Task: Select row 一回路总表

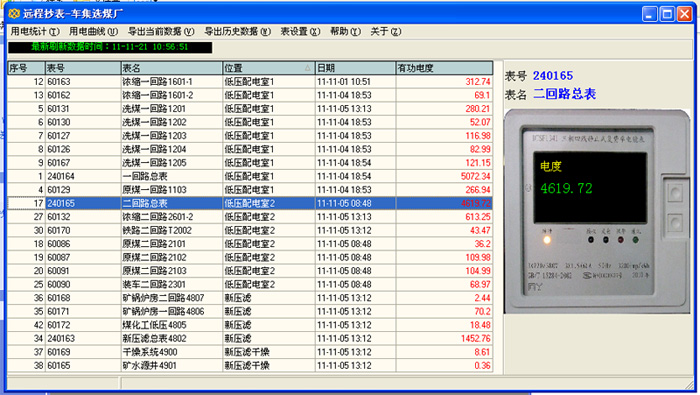Action: click(250, 176)
